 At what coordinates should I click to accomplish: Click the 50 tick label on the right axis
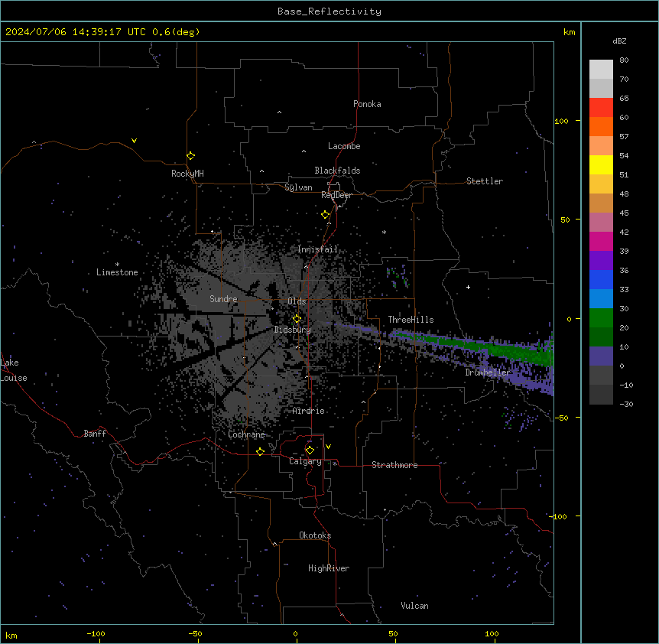(x=565, y=220)
